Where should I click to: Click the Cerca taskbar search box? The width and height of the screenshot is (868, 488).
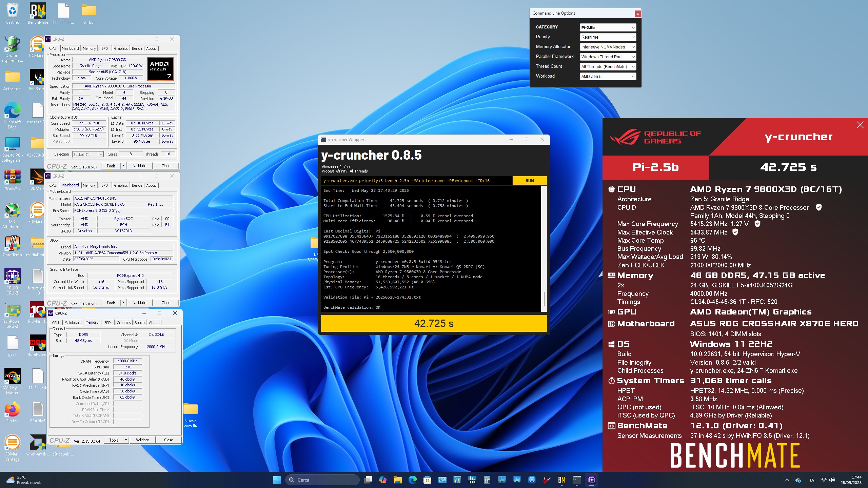coord(322,480)
